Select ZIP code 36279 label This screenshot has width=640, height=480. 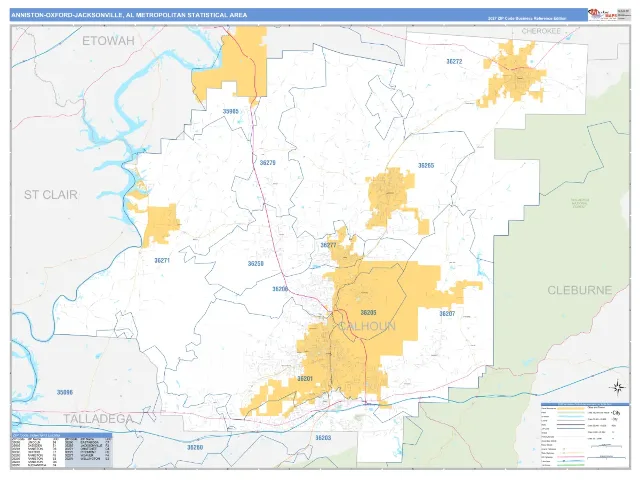click(x=267, y=162)
